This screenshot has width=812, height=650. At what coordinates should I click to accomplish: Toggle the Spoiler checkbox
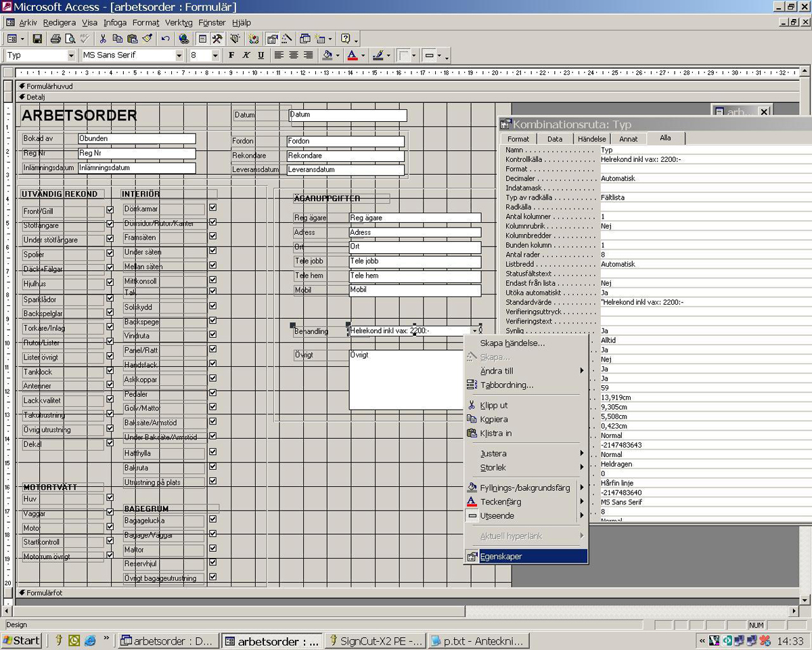[x=110, y=253]
